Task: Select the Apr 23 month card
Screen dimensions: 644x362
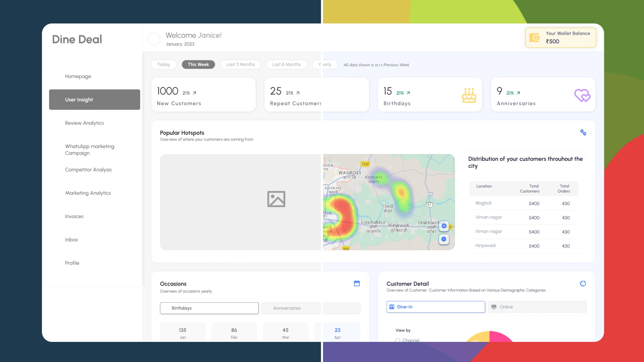Action: tap(337, 332)
